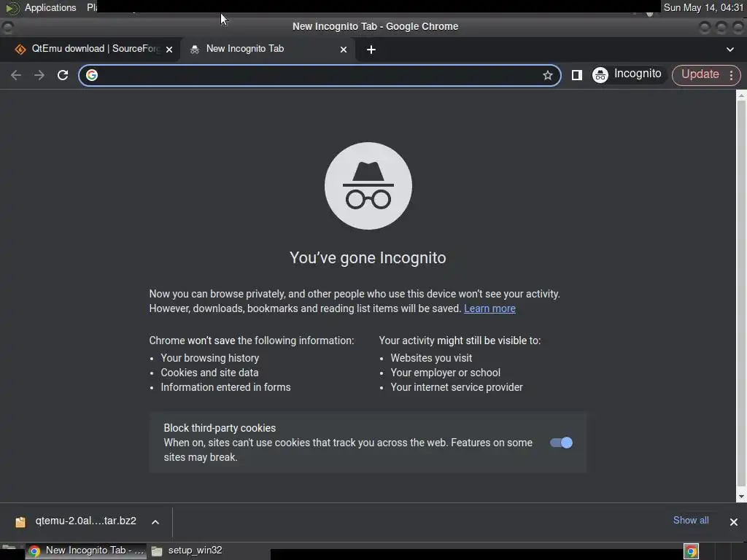The height and width of the screenshot is (560, 747).
Task: Click the Update button in toolbar
Action: point(700,75)
